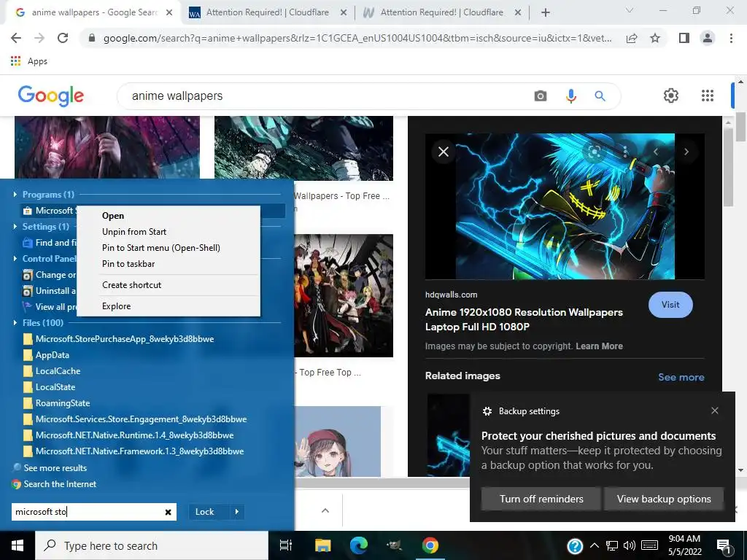Show the next image in the preview panel
This screenshot has width=747, height=560.
coord(686,152)
